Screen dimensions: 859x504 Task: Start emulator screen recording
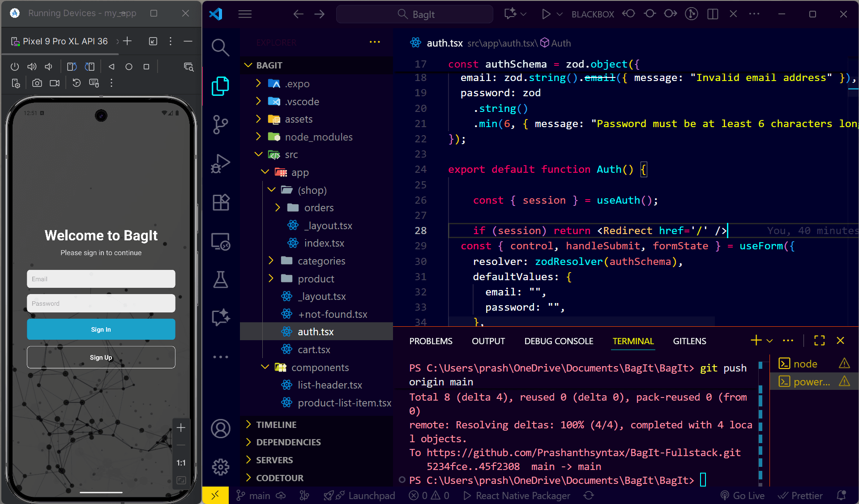coord(55,83)
